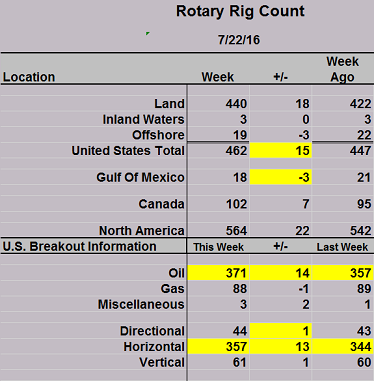Select the Rotary Rig Count title cell
This screenshot has height=381, width=374.
240,11
